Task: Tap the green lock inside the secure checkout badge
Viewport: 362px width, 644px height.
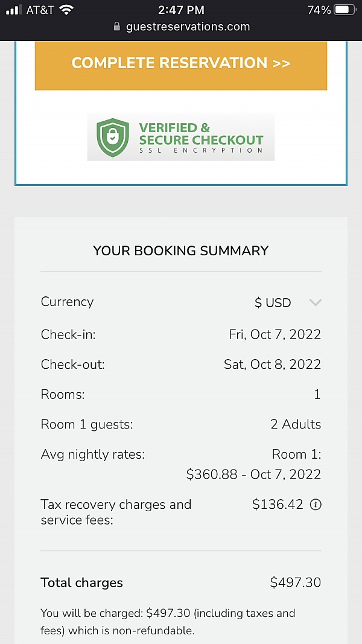Action: (x=113, y=136)
